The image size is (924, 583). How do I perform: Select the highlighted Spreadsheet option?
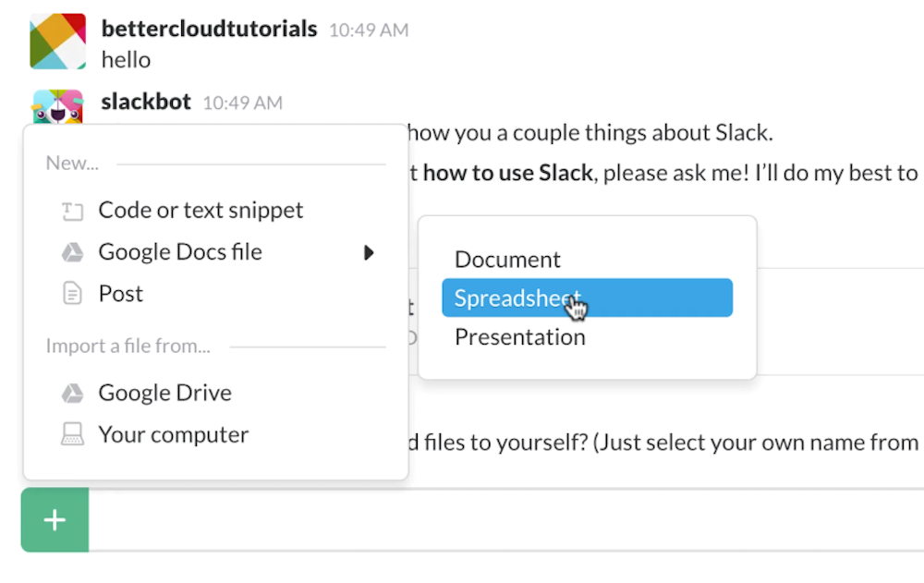pos(587,298)
